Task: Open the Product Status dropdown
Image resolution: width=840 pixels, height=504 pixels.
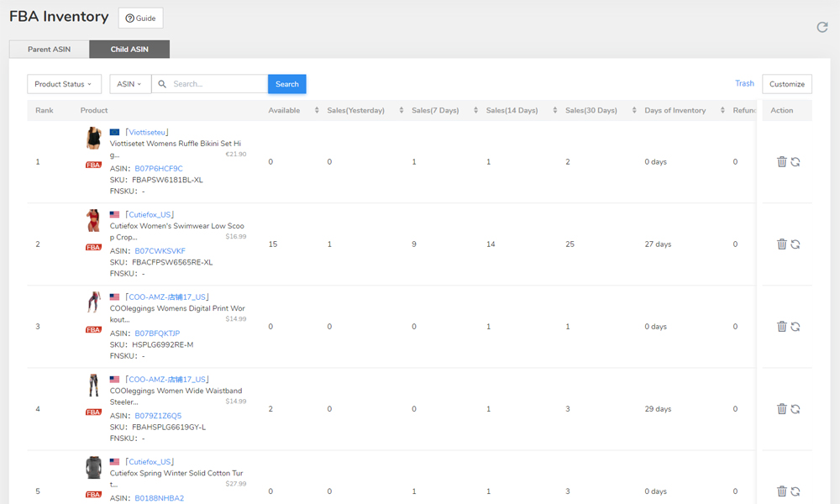Action: pyautogui.click(x=64, y=84)
